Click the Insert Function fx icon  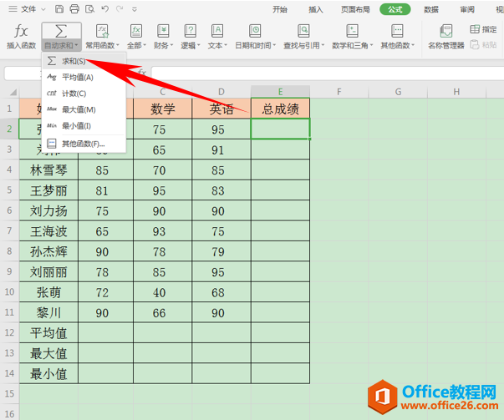[x=21, y=31]
